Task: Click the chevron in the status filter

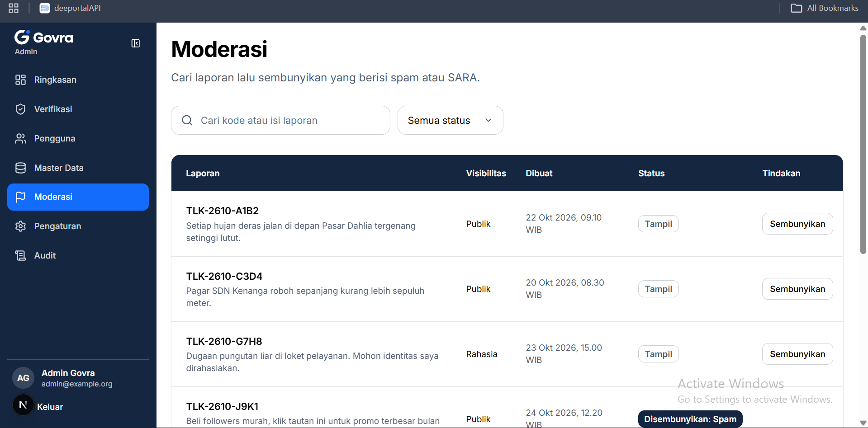Action: (488, 120)
